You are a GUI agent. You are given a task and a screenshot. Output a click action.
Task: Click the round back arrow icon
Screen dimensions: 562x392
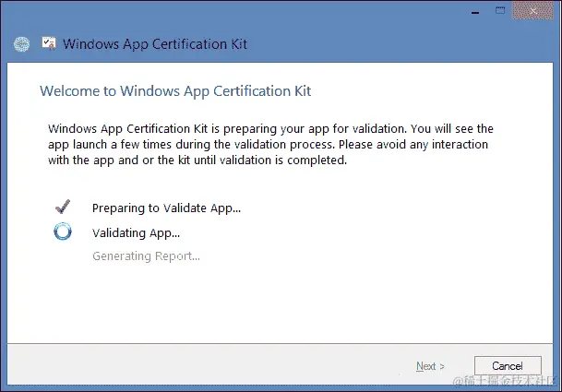[x=22, y=44]
